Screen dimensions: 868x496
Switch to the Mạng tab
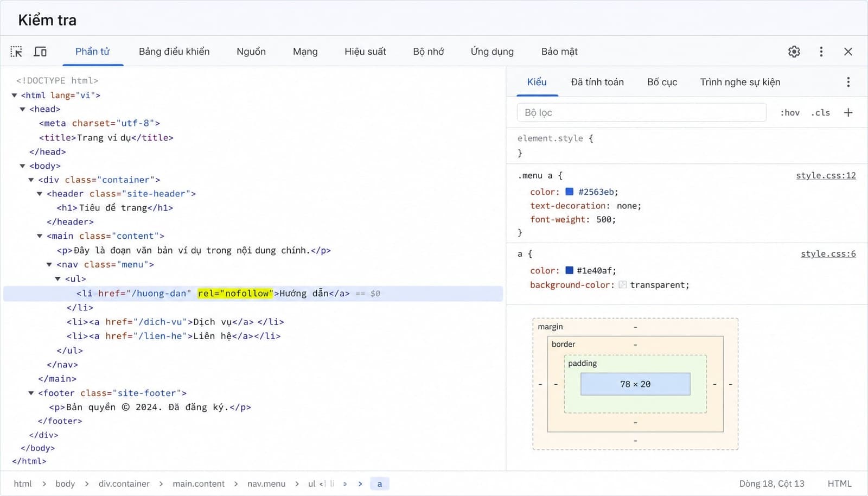coord(305,52)
